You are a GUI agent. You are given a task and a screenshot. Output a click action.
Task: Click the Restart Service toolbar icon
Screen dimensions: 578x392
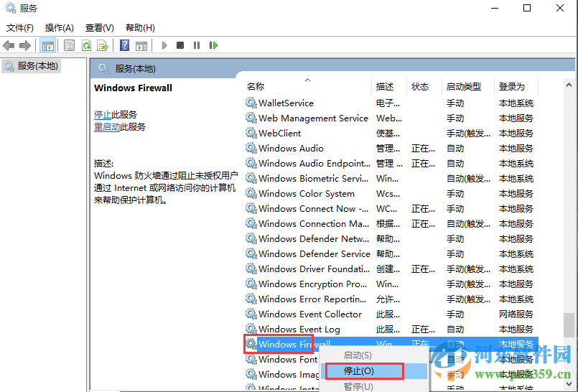[x=213, y=45]
